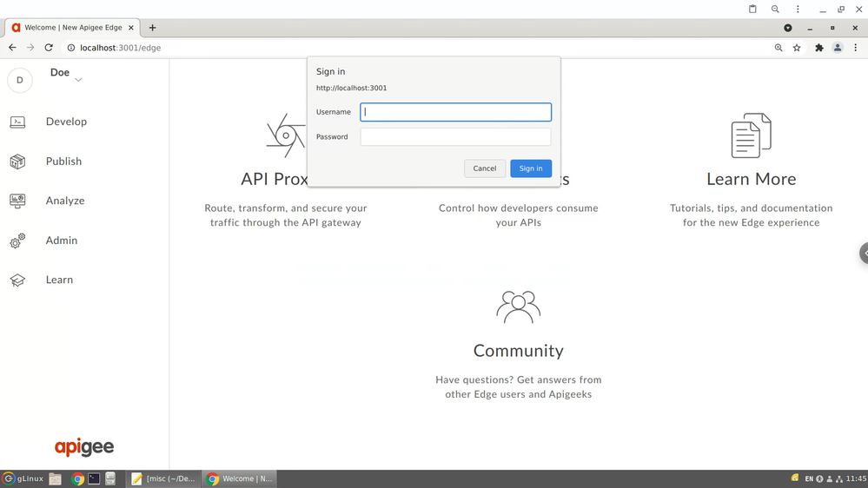Click the API Proxies aperture icon
The width and height of the screenshot is (868, 488).
coord(286,135)
